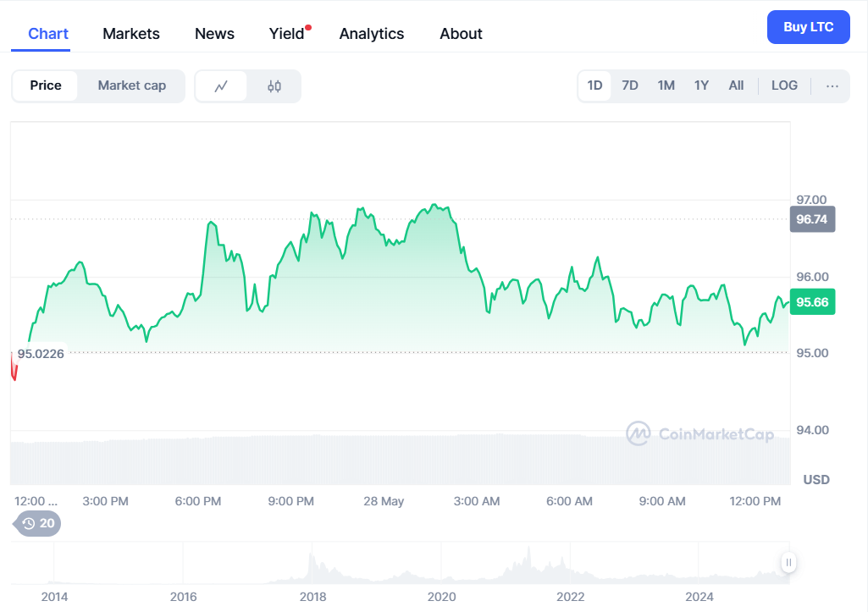Click 2014 on the history timeline
This screenshot has height=612, width=868.
(x=54, y=597)
